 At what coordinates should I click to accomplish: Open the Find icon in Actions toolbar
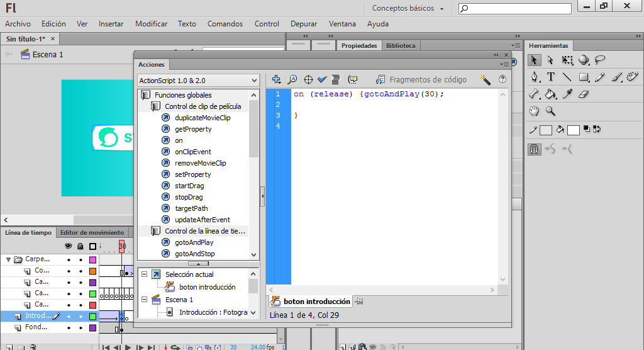pos(292,79)
